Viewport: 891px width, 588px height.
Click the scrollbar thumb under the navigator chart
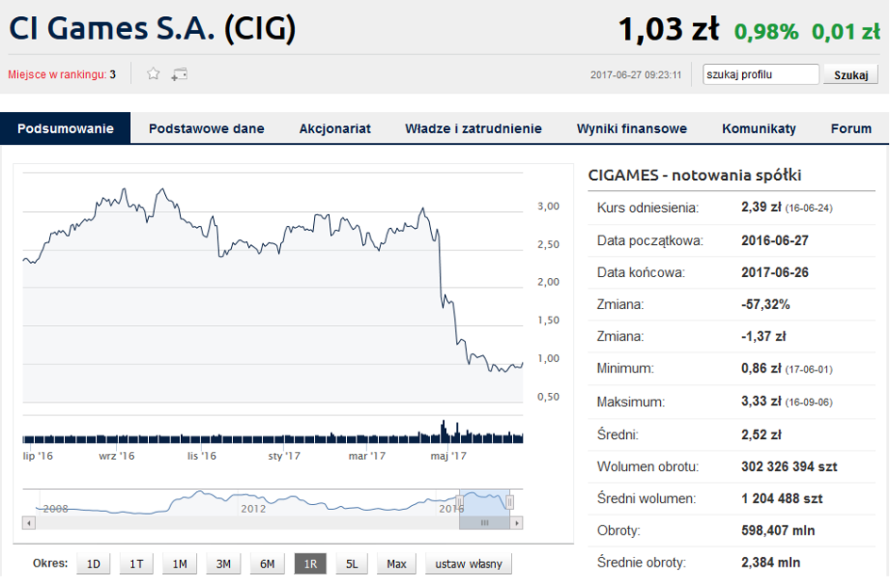[485, 523]
